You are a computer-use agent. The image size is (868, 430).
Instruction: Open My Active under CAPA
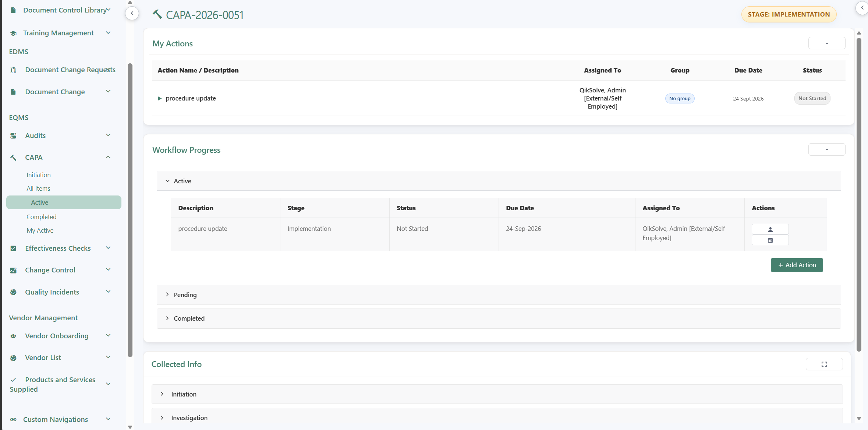pyautogui.click(x=40, y=230)
